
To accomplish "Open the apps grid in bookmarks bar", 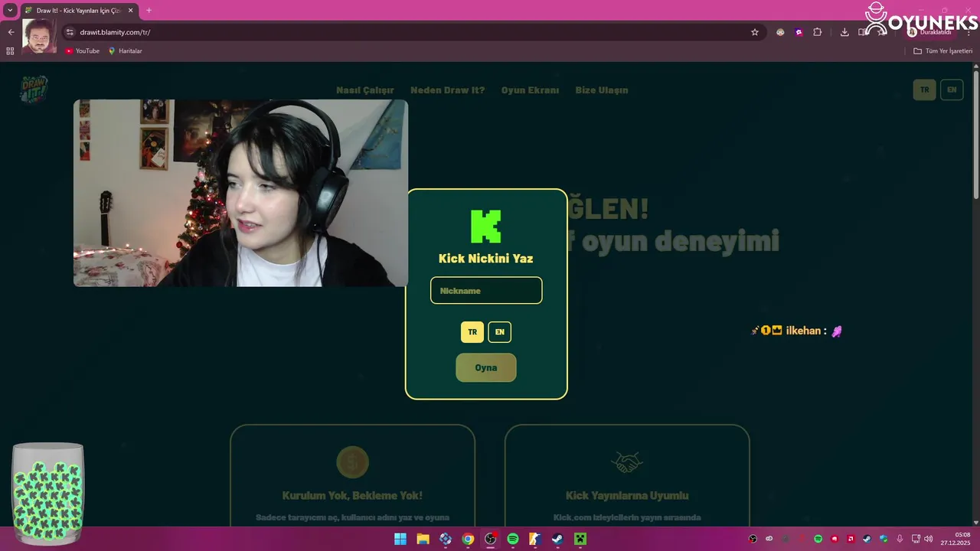I will coord(10,51).
